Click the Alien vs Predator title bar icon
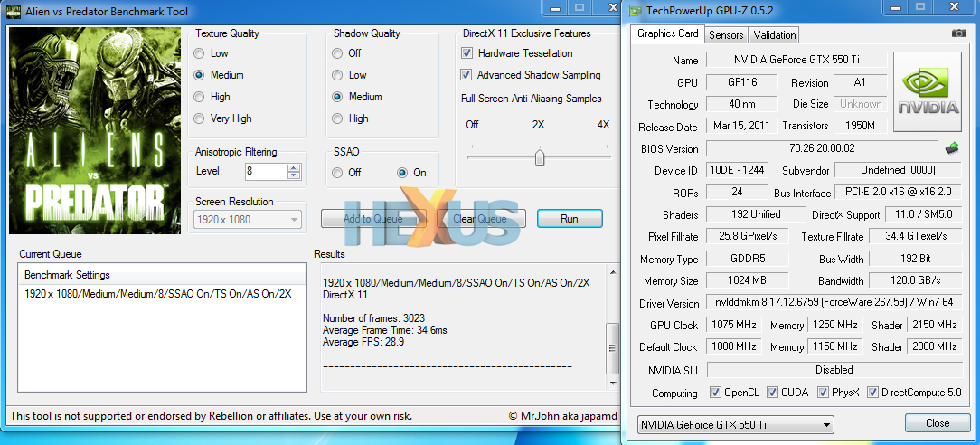 click(x=14, y=11)
